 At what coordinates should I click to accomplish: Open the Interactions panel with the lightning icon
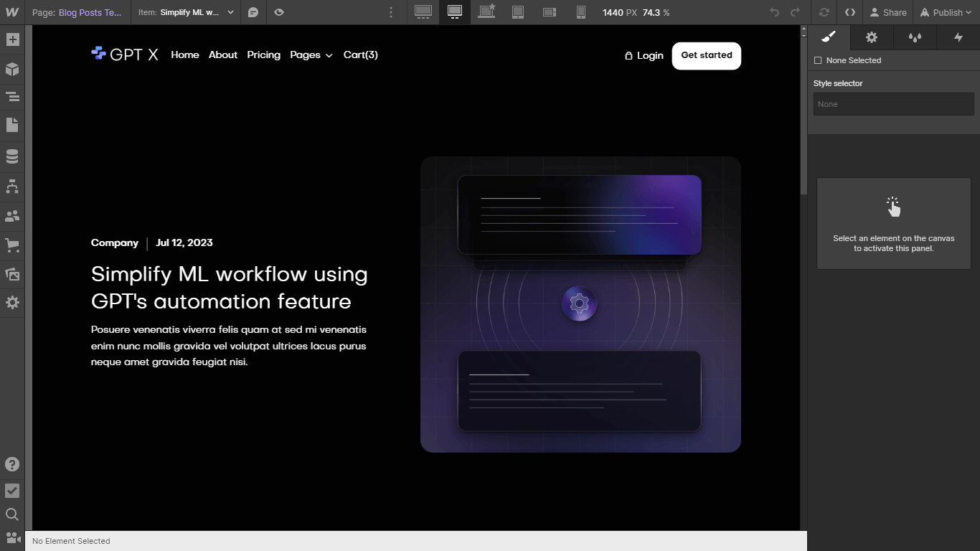coord(958,37)
